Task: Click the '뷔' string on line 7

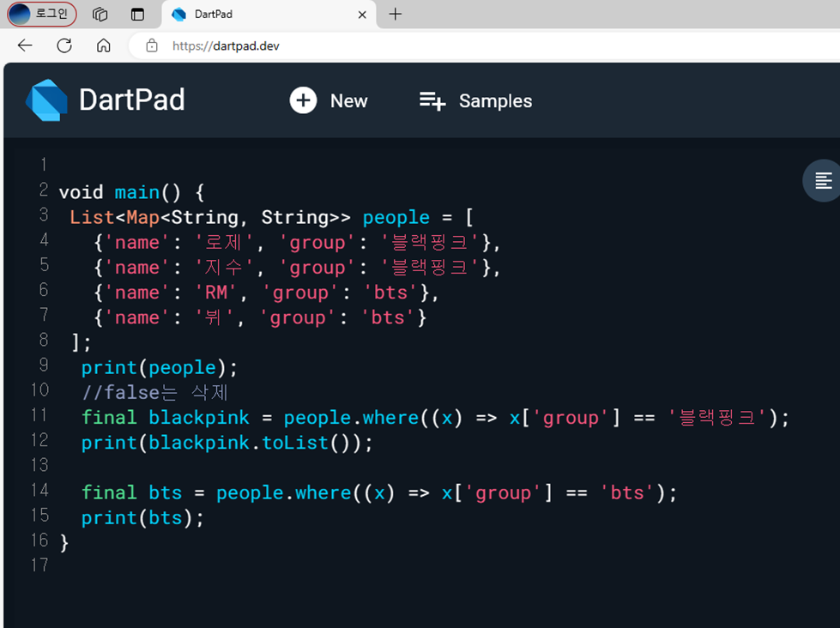Action: pos(213,317)
